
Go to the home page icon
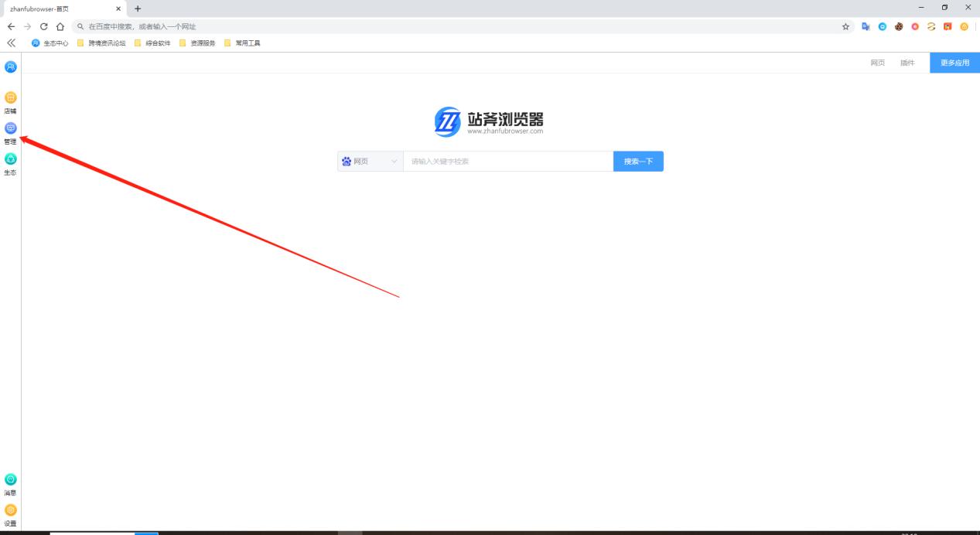(60, 26)
